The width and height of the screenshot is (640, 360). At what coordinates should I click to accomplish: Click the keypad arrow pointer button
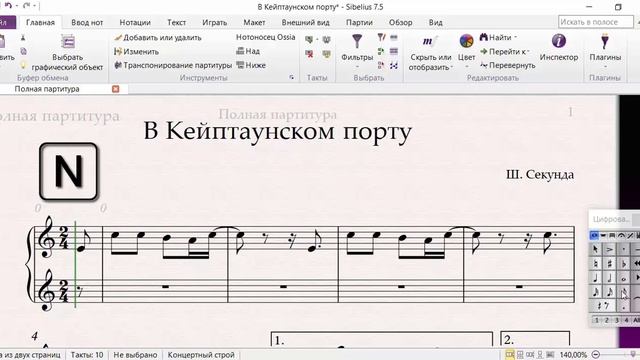[596, 249]
